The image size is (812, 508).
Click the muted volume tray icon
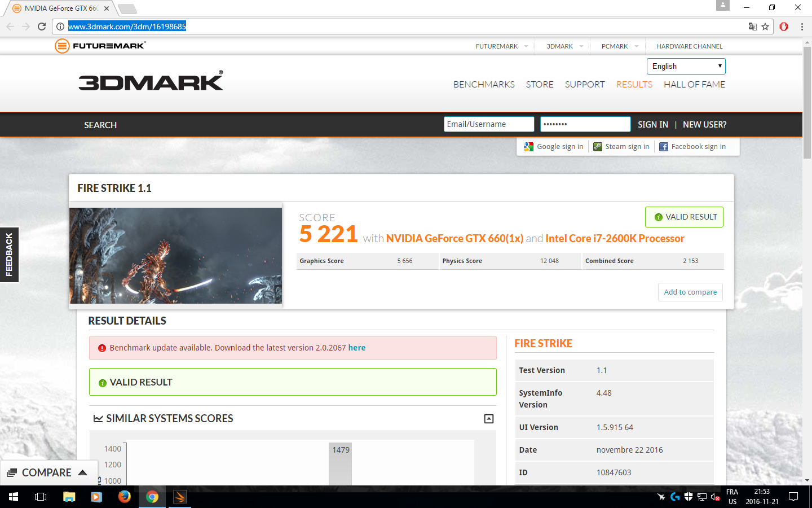(716, 497)
